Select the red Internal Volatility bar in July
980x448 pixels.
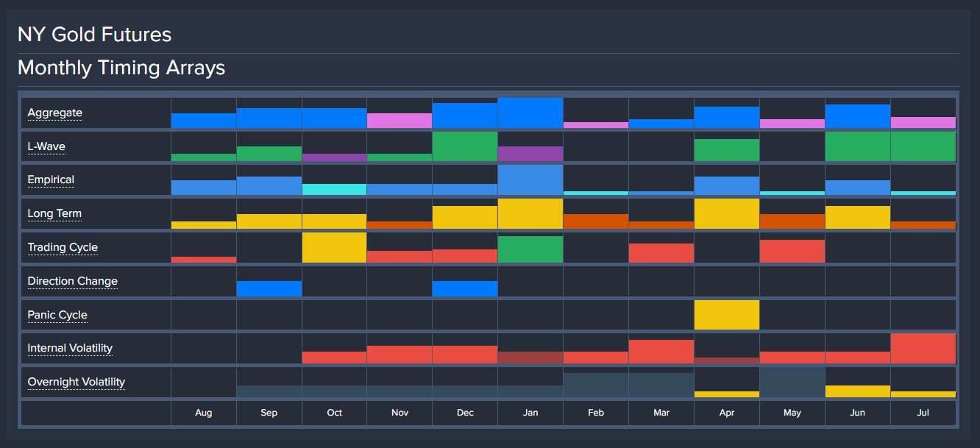coord(923,349)
